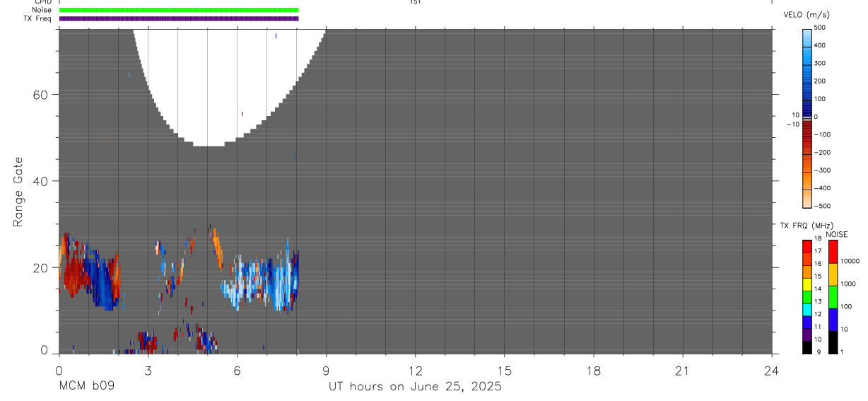Image resolution: width=868 pixels, height=401 pixels.
Task: Click the blue segment of NOISE scale
Action: tap(833, 320)
